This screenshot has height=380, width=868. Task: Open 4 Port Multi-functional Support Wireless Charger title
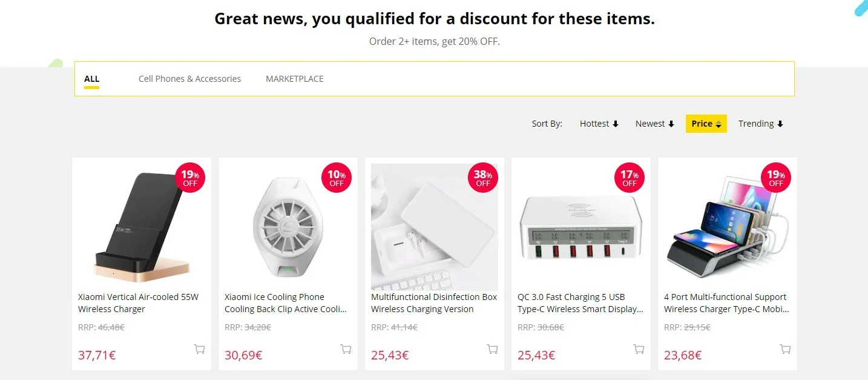click(x=726, y=303)
